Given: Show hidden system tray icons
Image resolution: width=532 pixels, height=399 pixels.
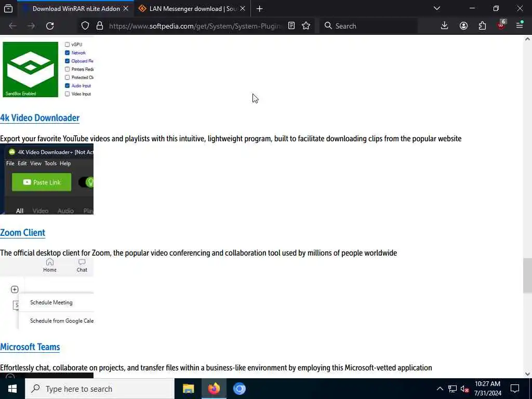Looking at the screenshot, I should coord(440,389).
